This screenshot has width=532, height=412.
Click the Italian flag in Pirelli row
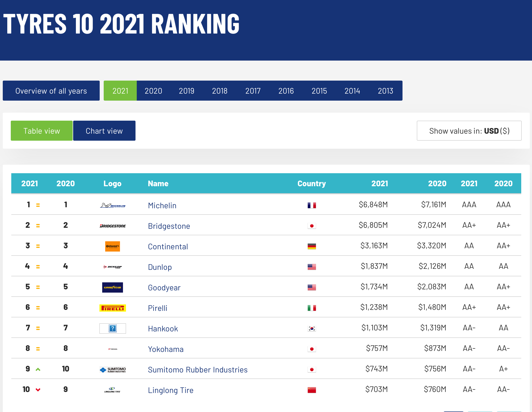coord(312,308)
